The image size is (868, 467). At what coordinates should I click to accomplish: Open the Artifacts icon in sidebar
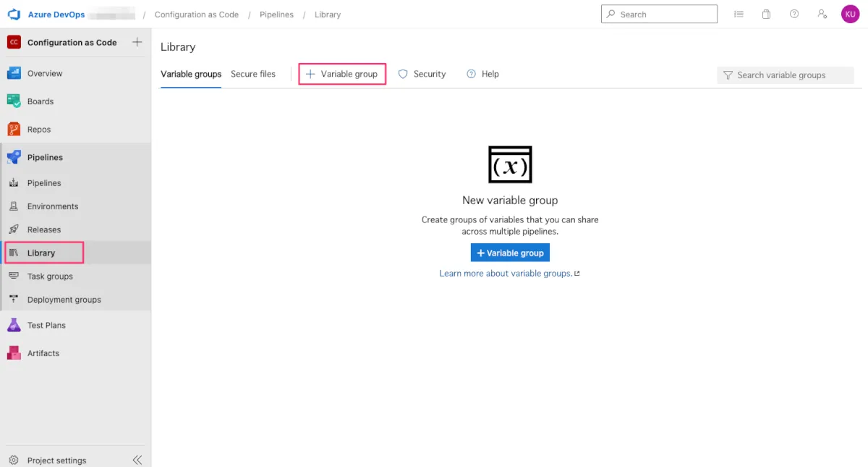coord(14,353)
